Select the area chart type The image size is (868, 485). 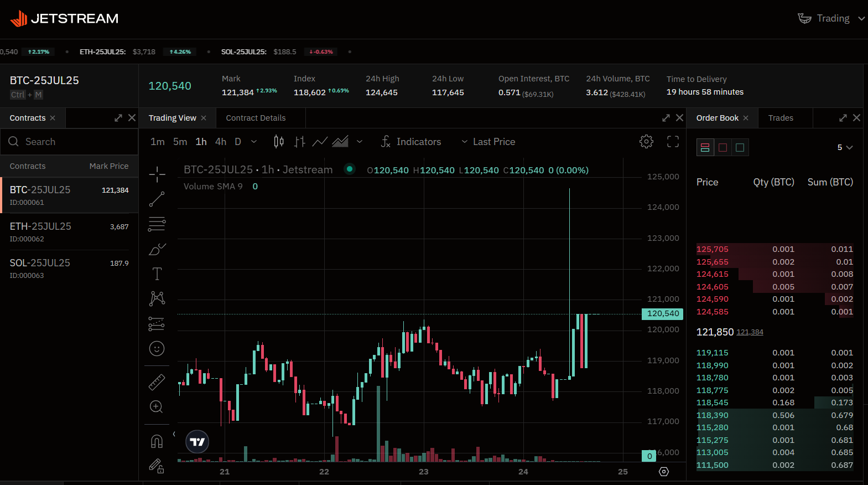click(x=340, y=142)
